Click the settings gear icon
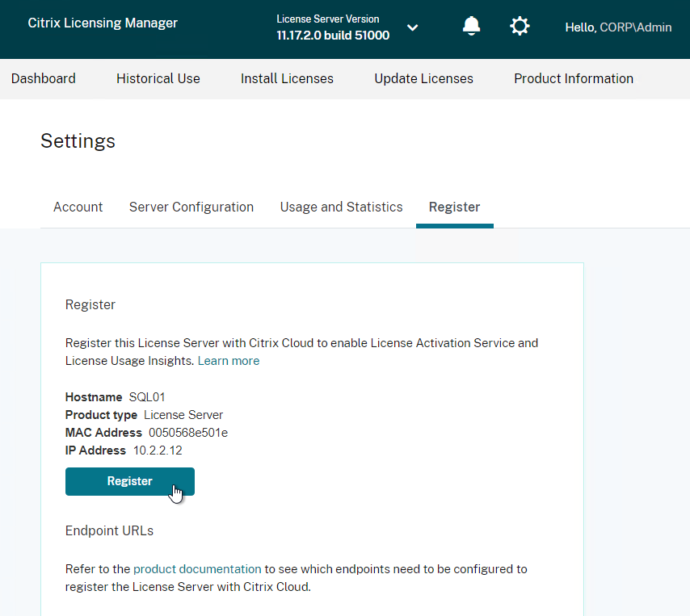The width and height of the screenshot is (690, 616). 520,27
